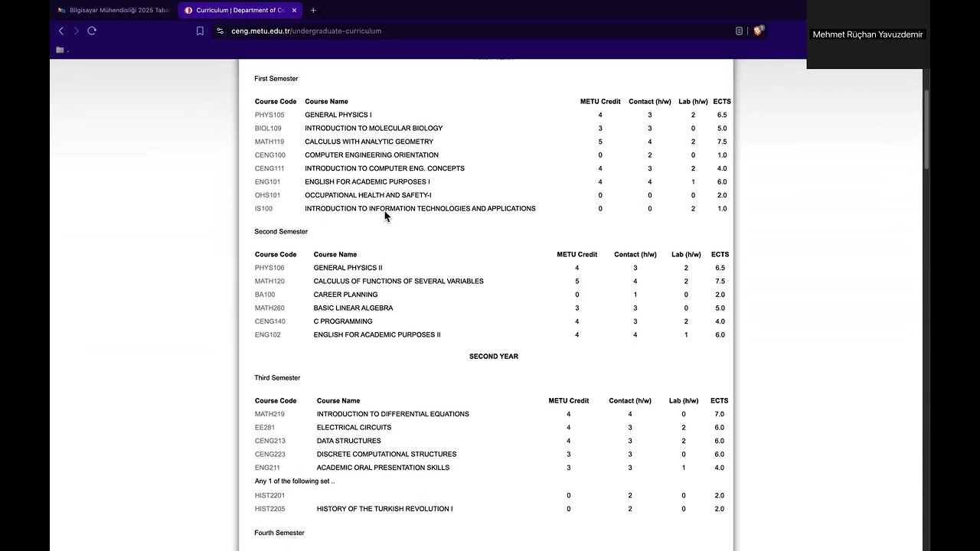Click GENERAL PHYSICS II course name

[348, 268]
